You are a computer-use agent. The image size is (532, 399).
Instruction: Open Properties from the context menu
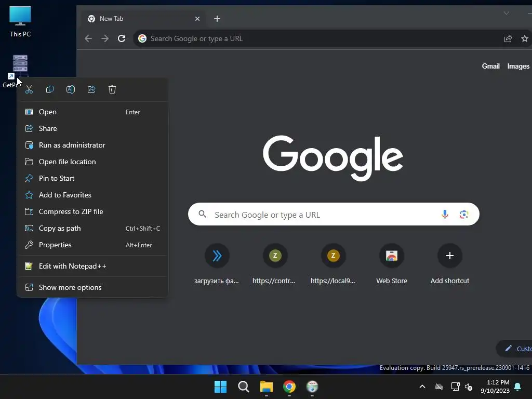click(x=92, y=245)
